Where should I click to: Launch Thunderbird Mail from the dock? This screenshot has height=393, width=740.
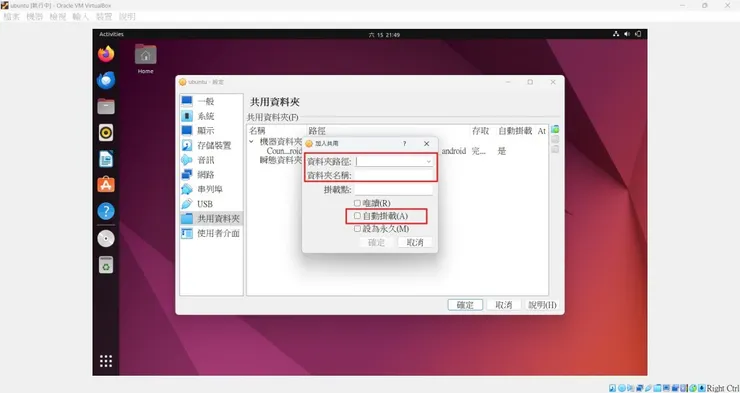tap(106, 80)
